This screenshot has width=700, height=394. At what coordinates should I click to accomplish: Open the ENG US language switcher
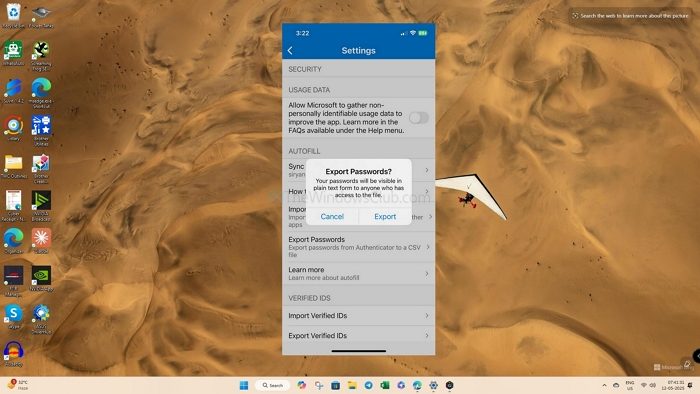point(630,386)
